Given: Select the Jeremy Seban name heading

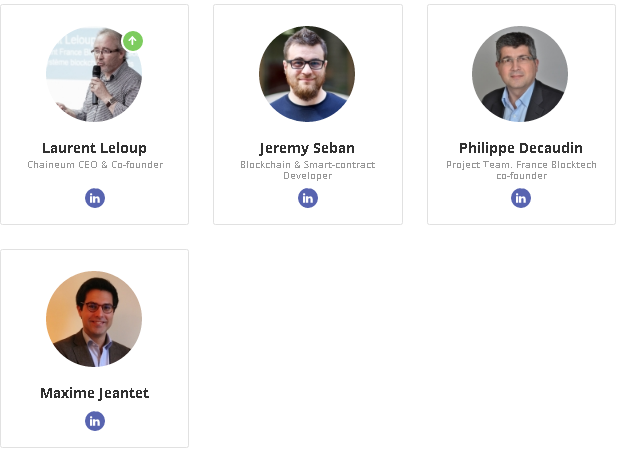Looking at the screenshot, I should [x=308, y=148].
